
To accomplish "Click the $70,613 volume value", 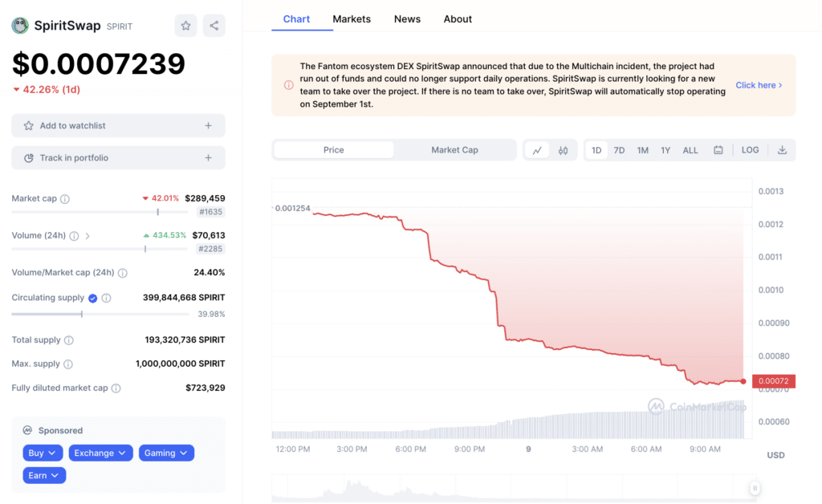I will pos(209,236).
